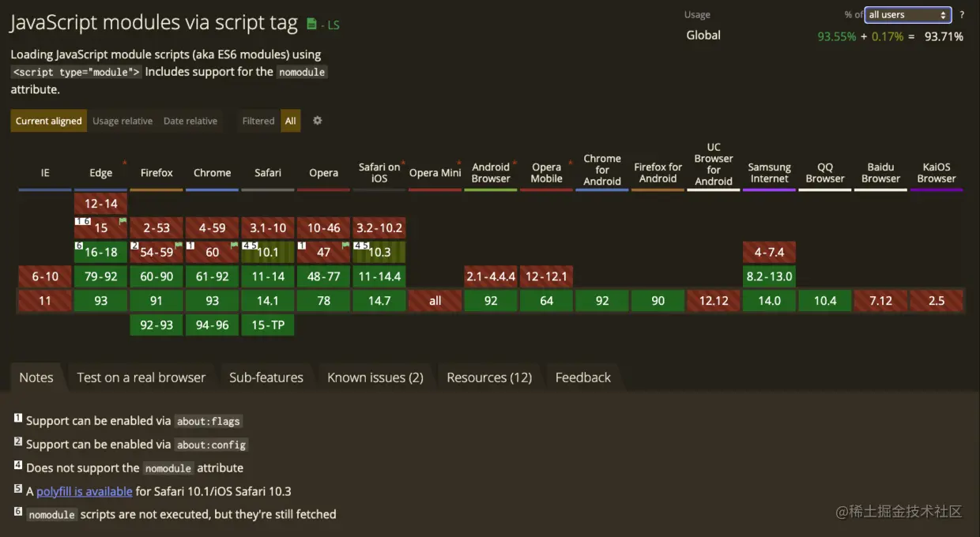Screen dimensions: 980x537
Task: Click the Firefox for Android header
Action: pyautogui.click(x=658, y=173)
